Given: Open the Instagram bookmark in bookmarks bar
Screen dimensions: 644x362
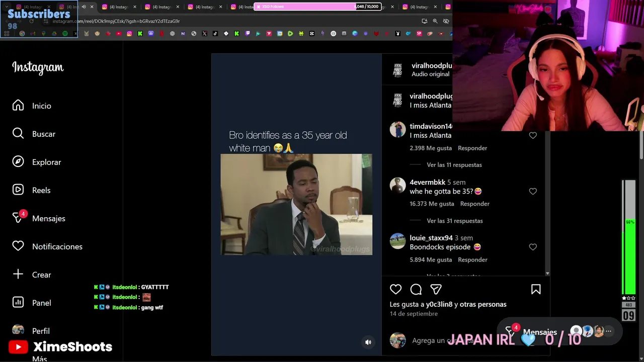Looking at the screenshot, I should point(129,34).
